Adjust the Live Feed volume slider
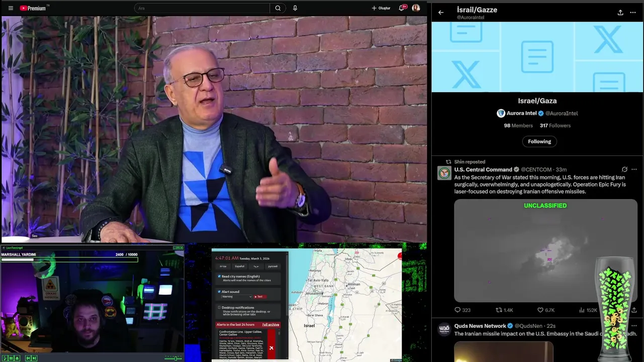The image size is (644, 362). 174,358
